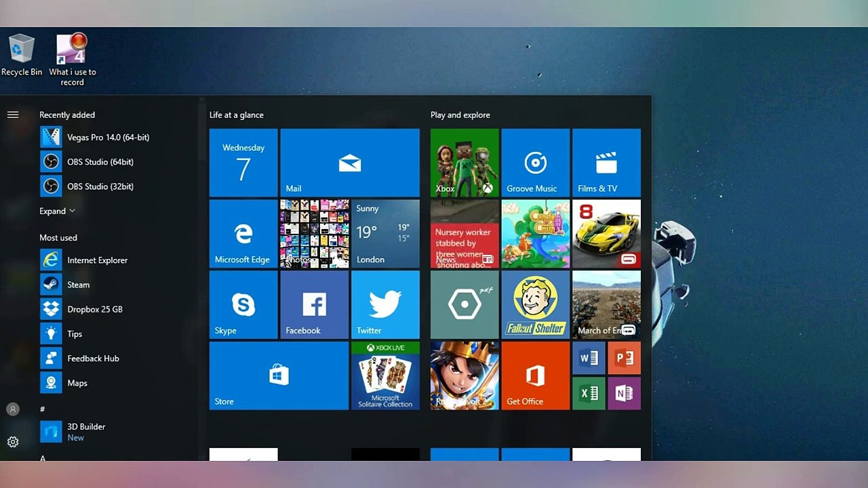The image size is (868, 488).
Task: Open the Groove Music tile
Action: click(x=536, y=163)
